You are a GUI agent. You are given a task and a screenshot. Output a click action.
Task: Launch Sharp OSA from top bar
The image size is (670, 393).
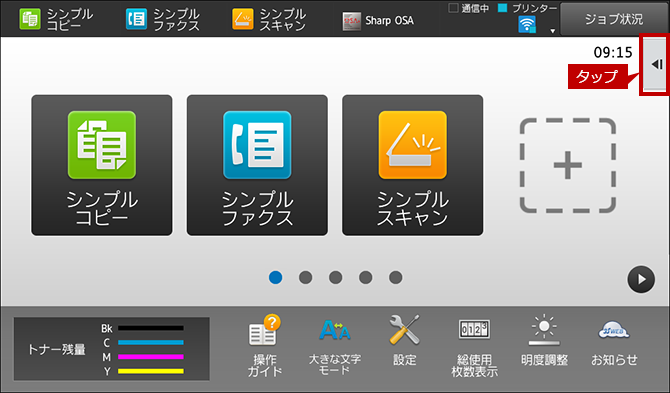coord(378,21)
